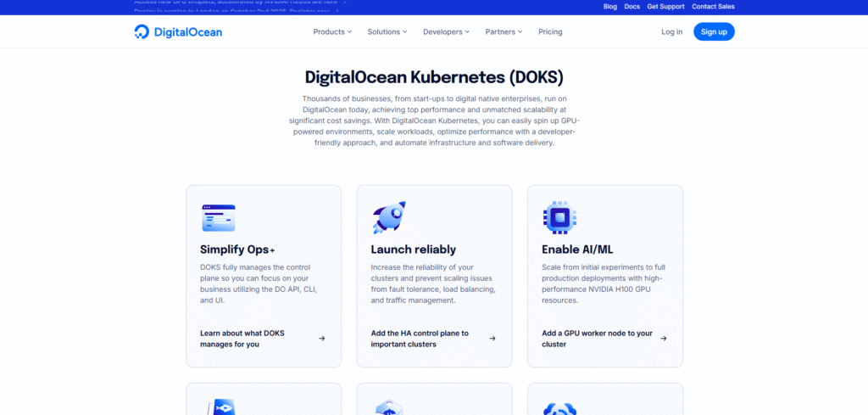Image resolution: width=868 pixels, height=415 pixels.
Task: Click the DigitalOcean logo in the header
Action: click(177, 32)
